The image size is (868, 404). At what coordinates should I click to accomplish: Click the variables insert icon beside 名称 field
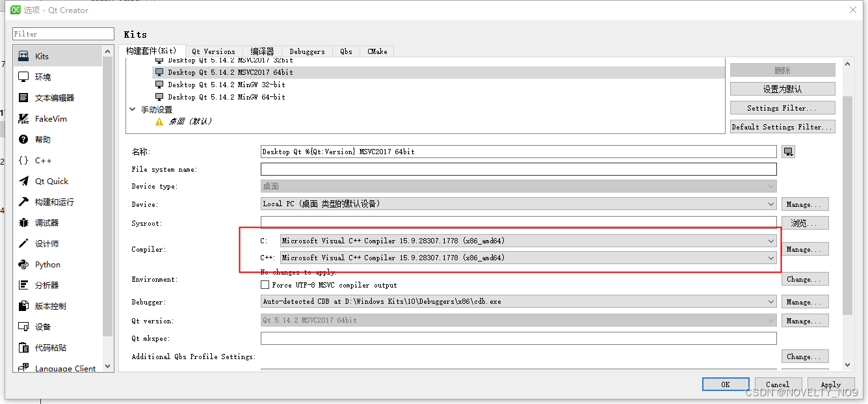point(788,151)
